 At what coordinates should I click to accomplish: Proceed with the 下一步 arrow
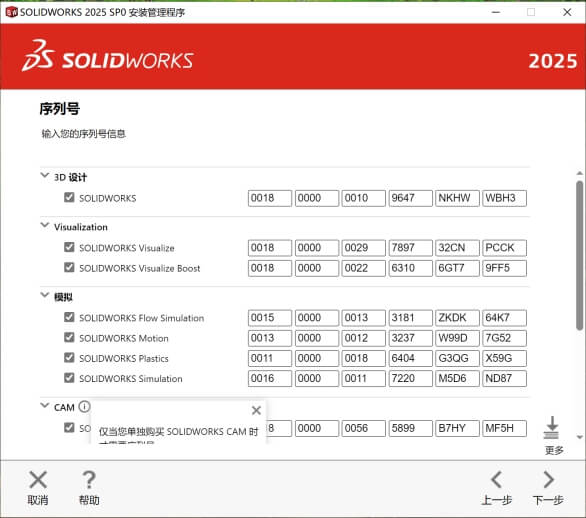click(x=548, y=480)
